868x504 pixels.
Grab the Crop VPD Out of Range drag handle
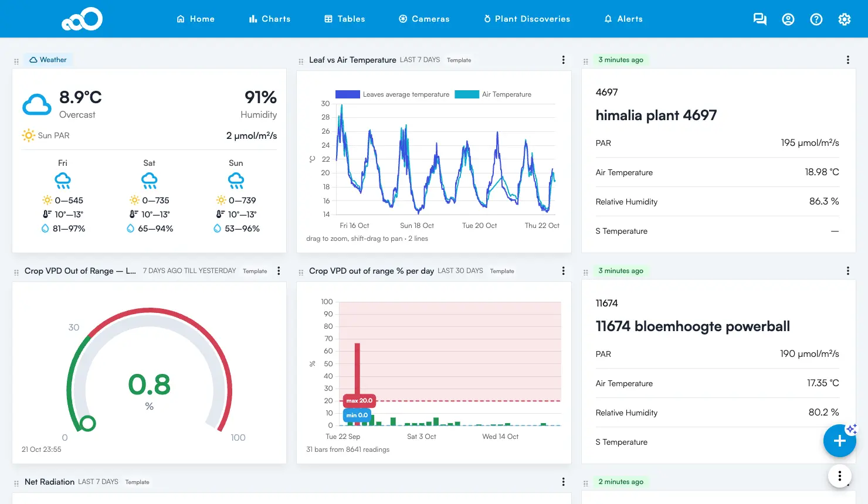tap(16, 272)
